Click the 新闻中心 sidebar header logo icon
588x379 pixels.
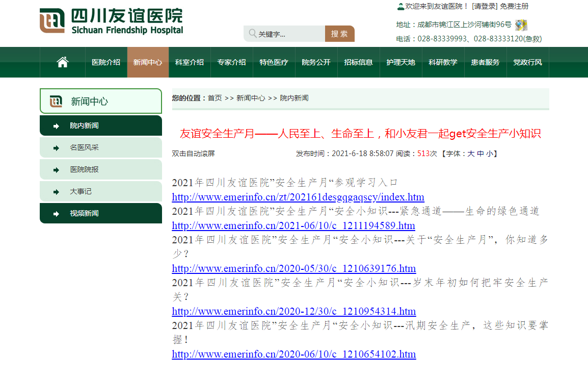pyautogui.click(x=56, y=101)
